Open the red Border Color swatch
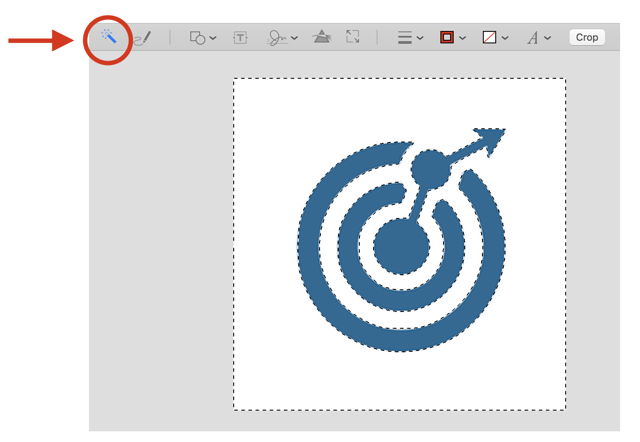 pos(447,37)
